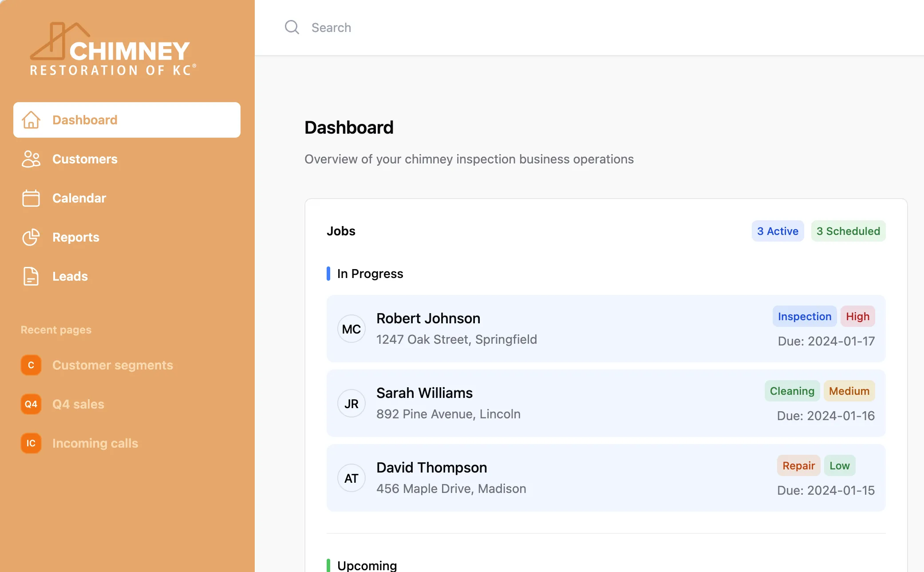Viewport: 924px width, 572px height.
Task: Open the Q4 sales recent page icon
Action: (x=31, y=404)
